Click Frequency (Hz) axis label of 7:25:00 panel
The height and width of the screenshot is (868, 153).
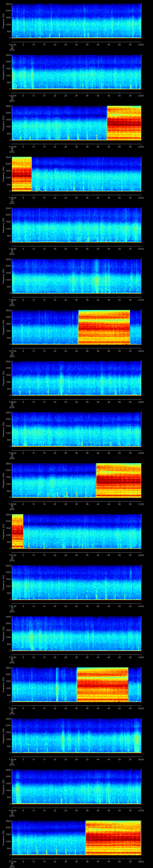[3, 225]
